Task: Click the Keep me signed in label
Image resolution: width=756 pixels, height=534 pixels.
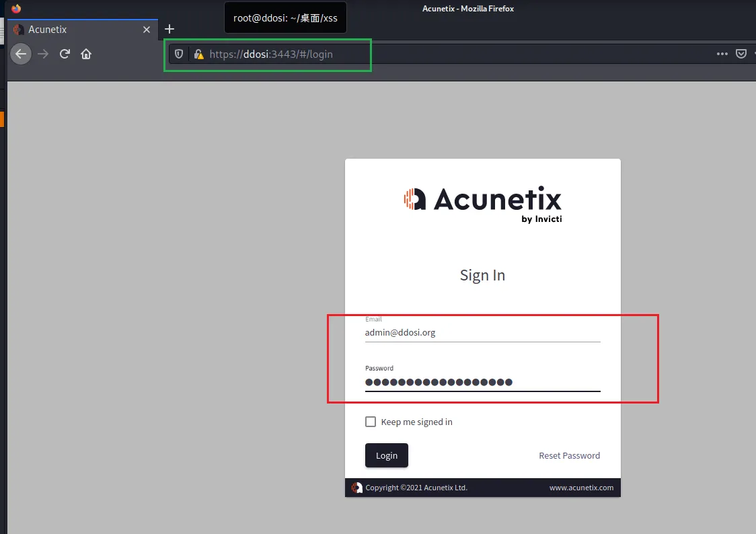Action: click(x=416, y=422)
